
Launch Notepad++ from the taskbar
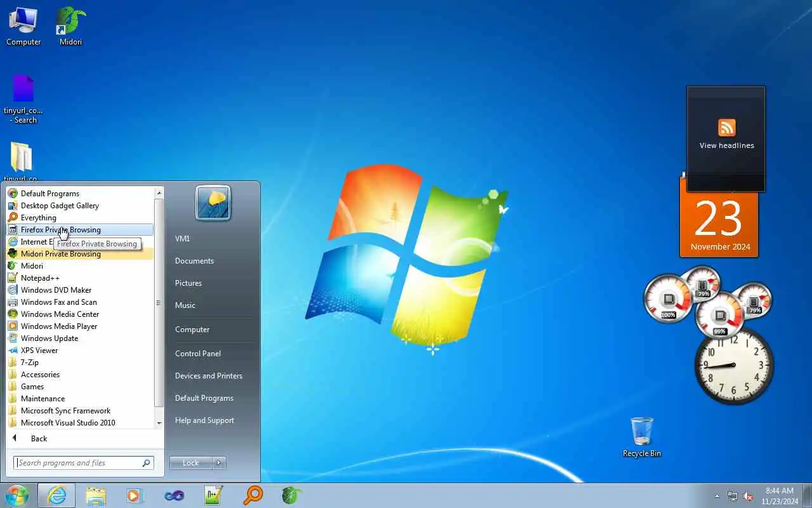[x=213, y=495]
